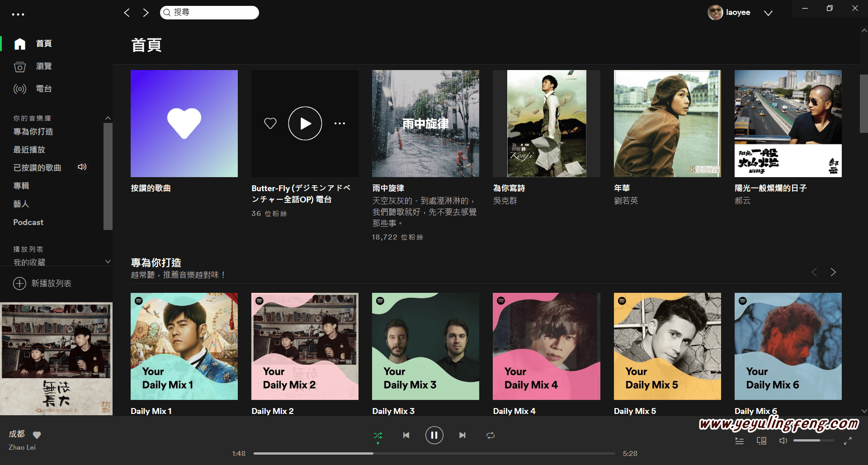Open the connect to device icon

(761, 441)
